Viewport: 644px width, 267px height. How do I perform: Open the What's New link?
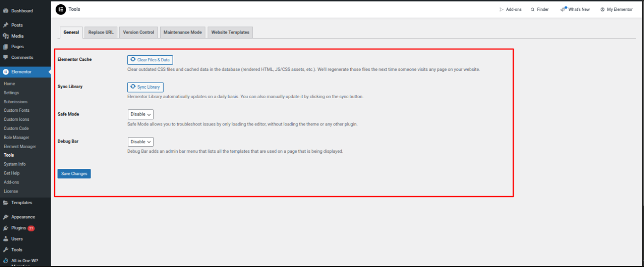(x=575, y=9)
